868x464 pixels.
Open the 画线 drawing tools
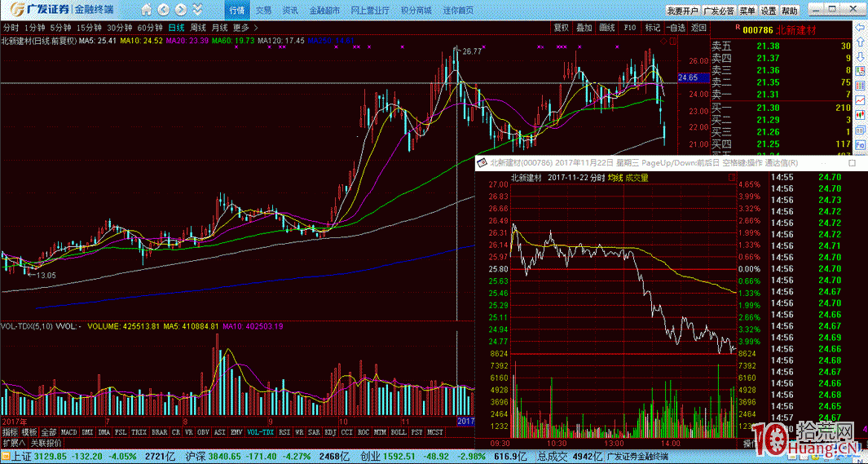click(x=606, y=28)
